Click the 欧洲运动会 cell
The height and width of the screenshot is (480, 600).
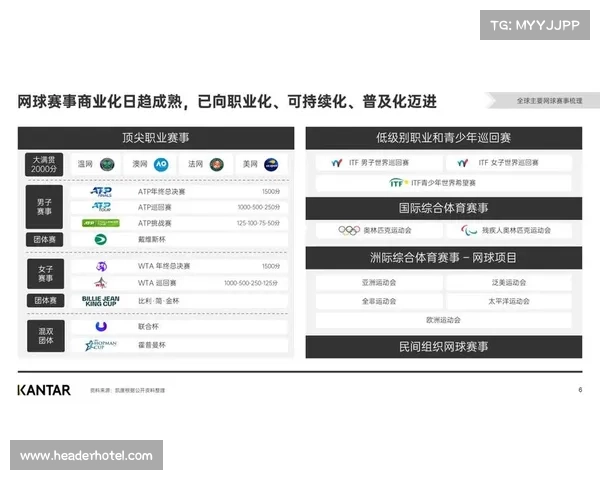443,320
